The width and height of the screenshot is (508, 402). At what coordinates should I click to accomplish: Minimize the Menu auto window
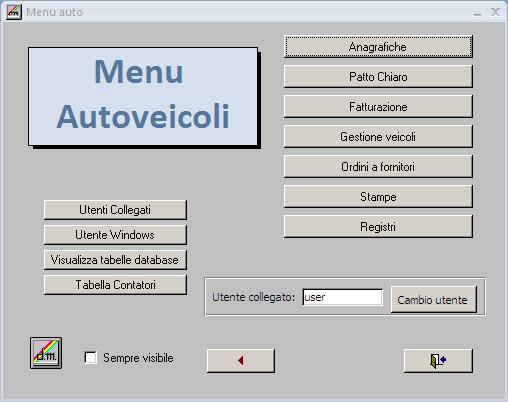[477, 13]
